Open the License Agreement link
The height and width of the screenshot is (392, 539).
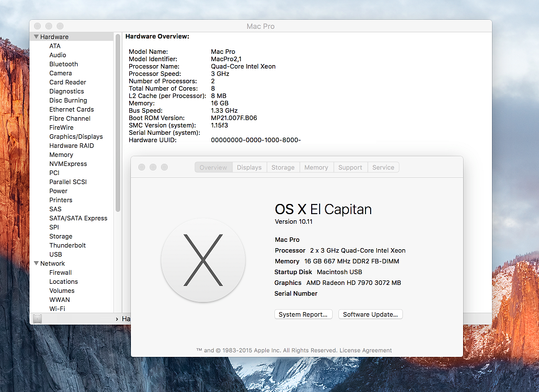pyautogui.click(x=366, y=351)
